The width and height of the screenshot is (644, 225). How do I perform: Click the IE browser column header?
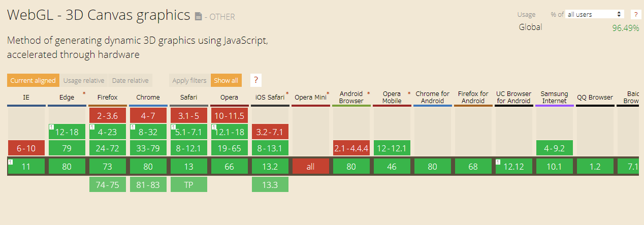pos(26,97)
